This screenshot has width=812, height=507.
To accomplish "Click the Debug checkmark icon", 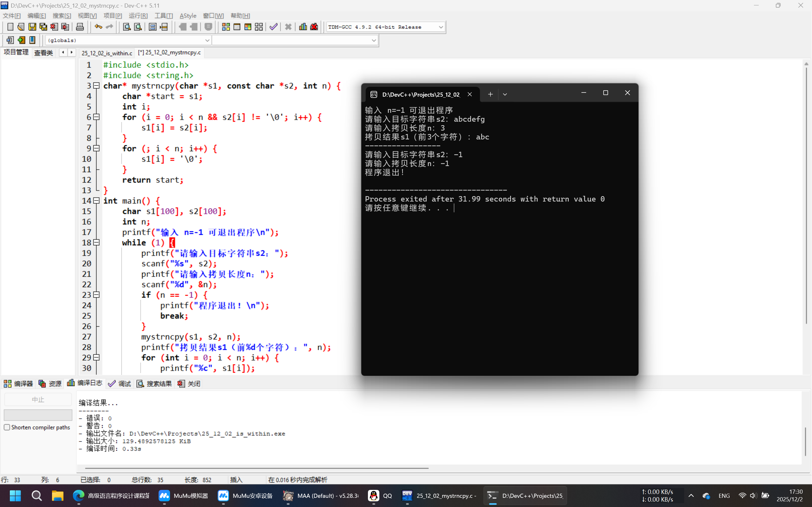I will pyautogui.click(x=273, y=27).
